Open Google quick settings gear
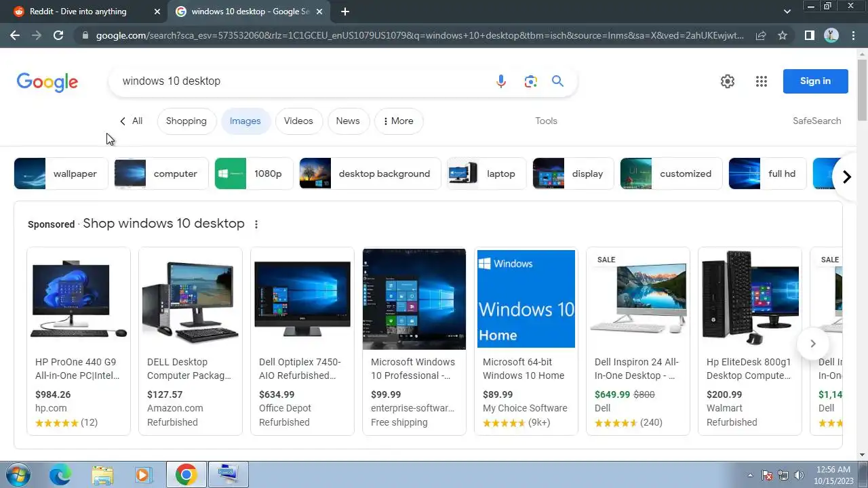 pyautogui.click(x=728, y=81)
